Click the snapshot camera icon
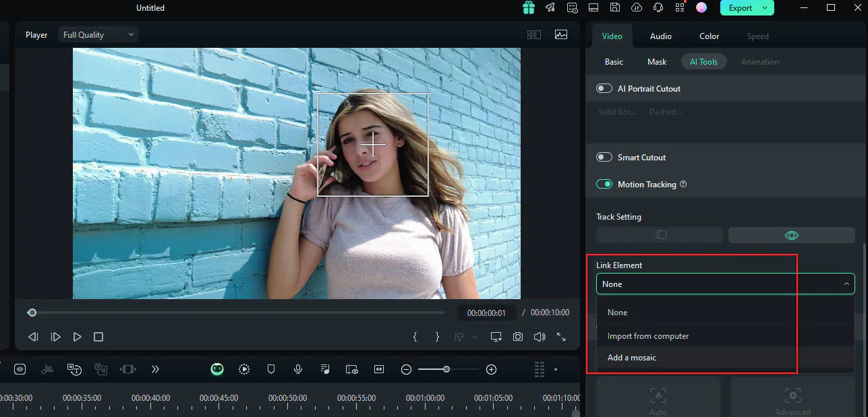Viewport: 868px width, 417px height. tap(518, 337)
